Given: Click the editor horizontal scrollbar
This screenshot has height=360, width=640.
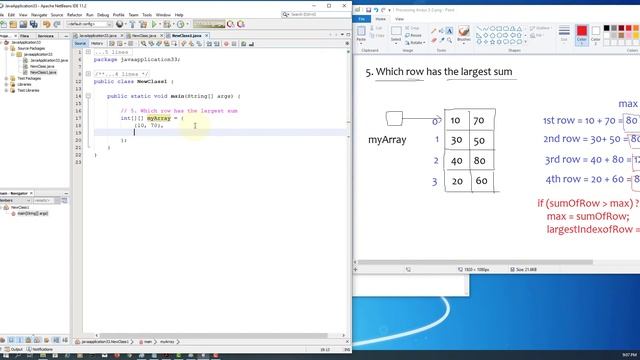Looking at the screenshot, I should point(213,336).
